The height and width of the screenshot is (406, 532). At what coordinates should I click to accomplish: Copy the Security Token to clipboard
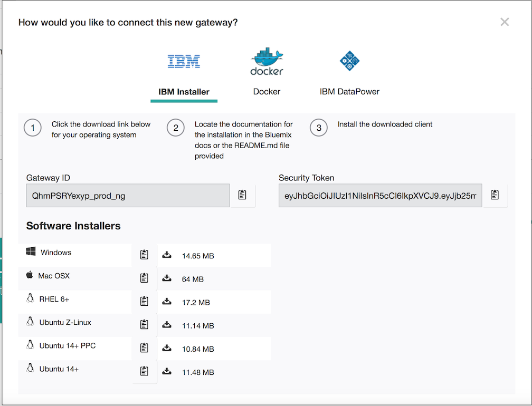(495, 195)
